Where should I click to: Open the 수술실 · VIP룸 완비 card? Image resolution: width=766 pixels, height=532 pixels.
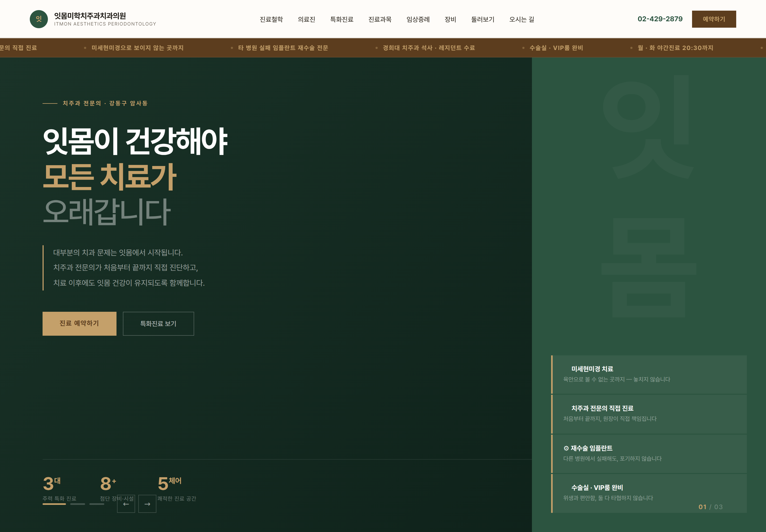(649, 493)
